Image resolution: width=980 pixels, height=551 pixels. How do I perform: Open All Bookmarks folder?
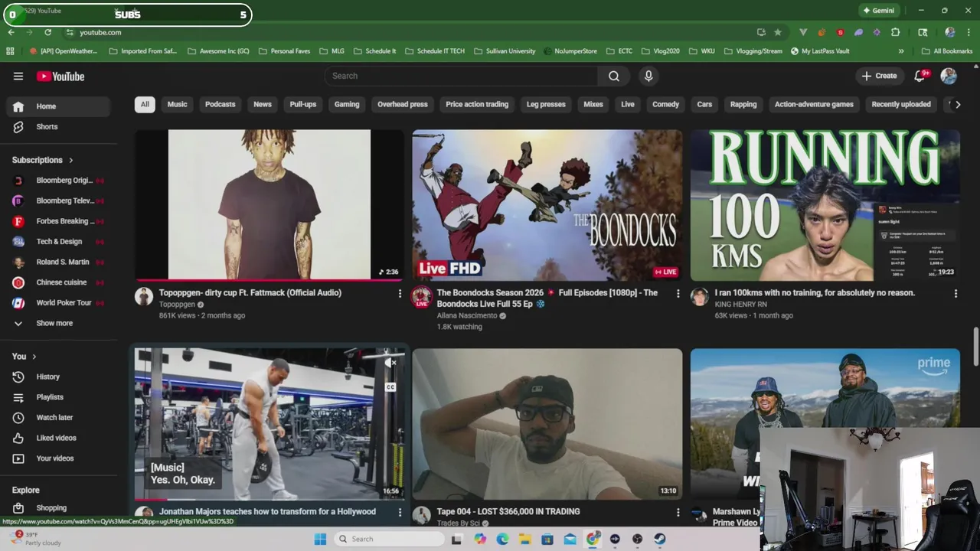pyautogui.click(x=947, y=51)
